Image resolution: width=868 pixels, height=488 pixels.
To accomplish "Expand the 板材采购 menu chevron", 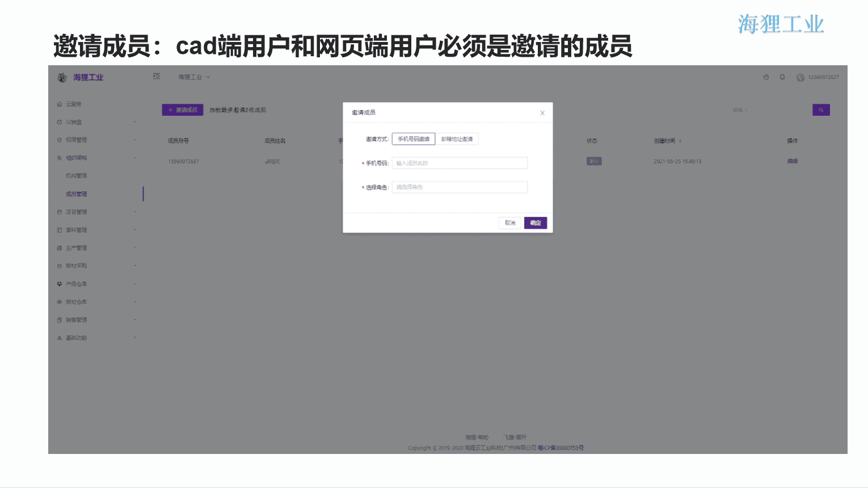I will [135, 266].
